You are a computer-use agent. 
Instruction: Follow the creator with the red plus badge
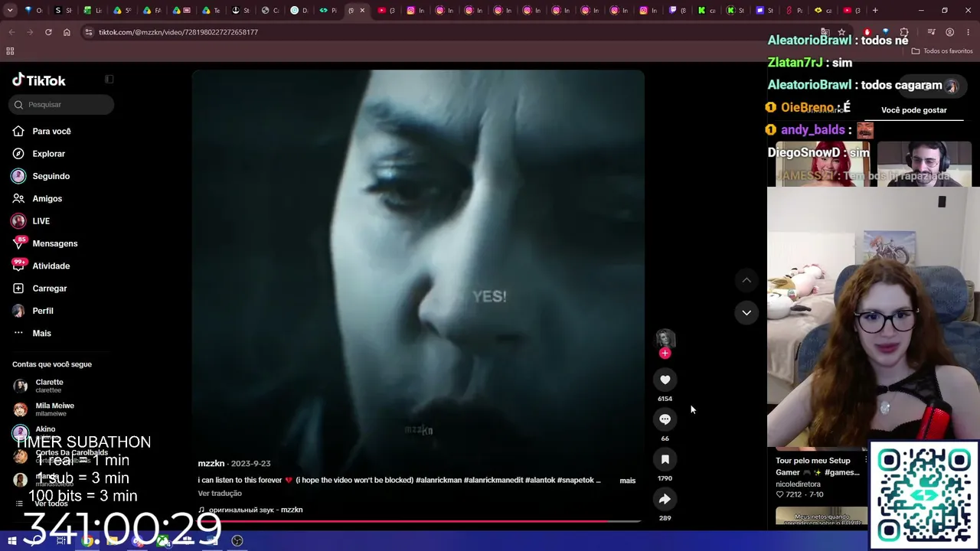tap(665, 353)
